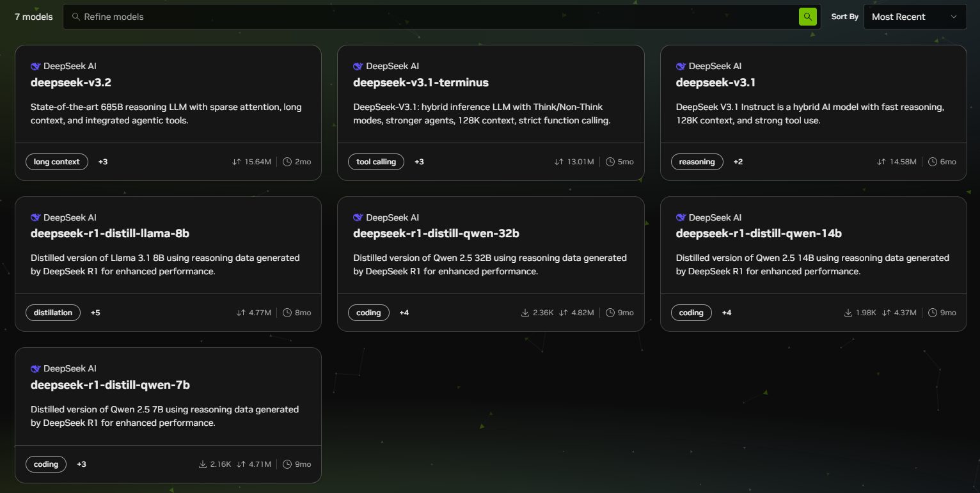
Task: Click the DeepSeek logo on deepseek-r1-distill-qwen-7b card
Action: (36, 368)
